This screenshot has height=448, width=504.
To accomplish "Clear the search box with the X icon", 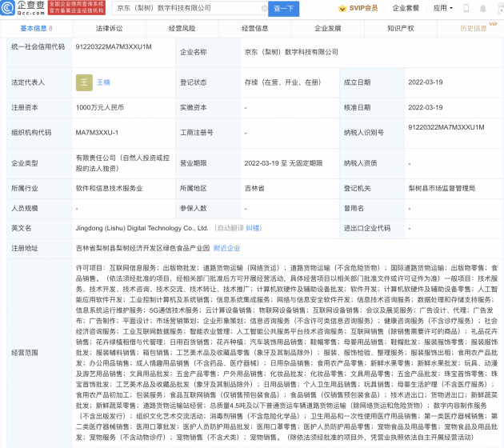I will click(x=264, y=8).
